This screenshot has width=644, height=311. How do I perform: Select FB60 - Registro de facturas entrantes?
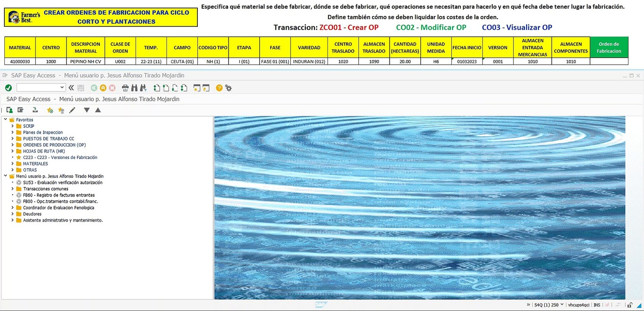59,195
